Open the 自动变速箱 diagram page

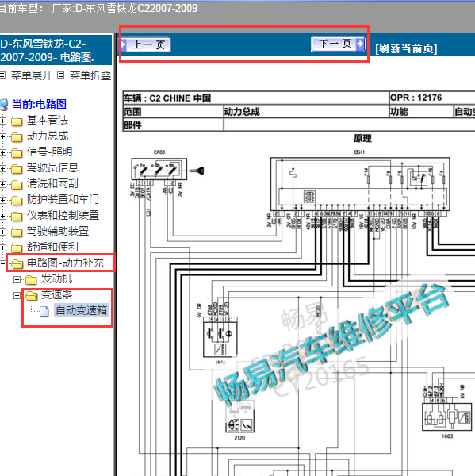point(82,310)
